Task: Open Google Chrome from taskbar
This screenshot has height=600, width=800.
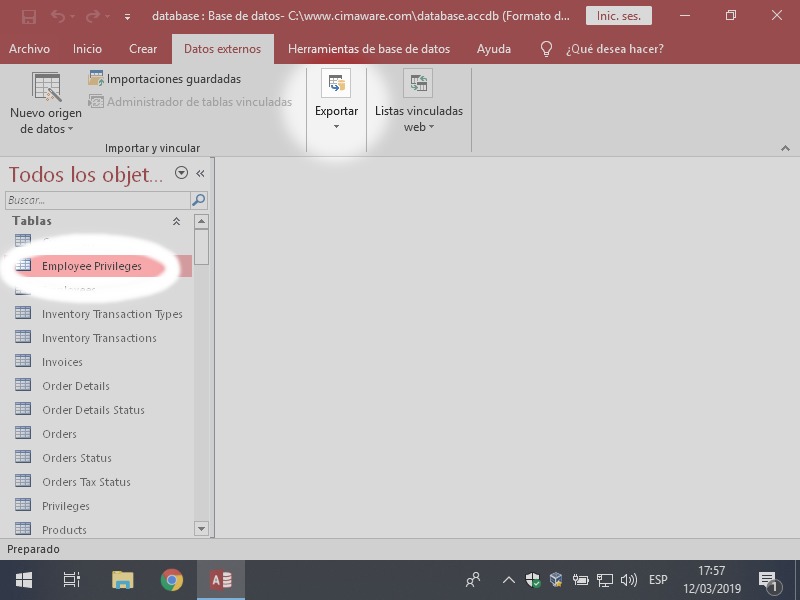Action: (x=172, y=580)
